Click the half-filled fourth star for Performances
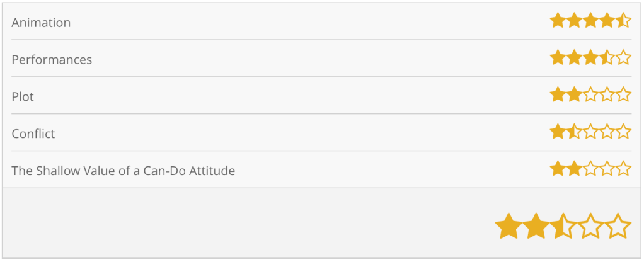Screen dimensions: 644x262 pyautogui.click(x=607, y=59)
